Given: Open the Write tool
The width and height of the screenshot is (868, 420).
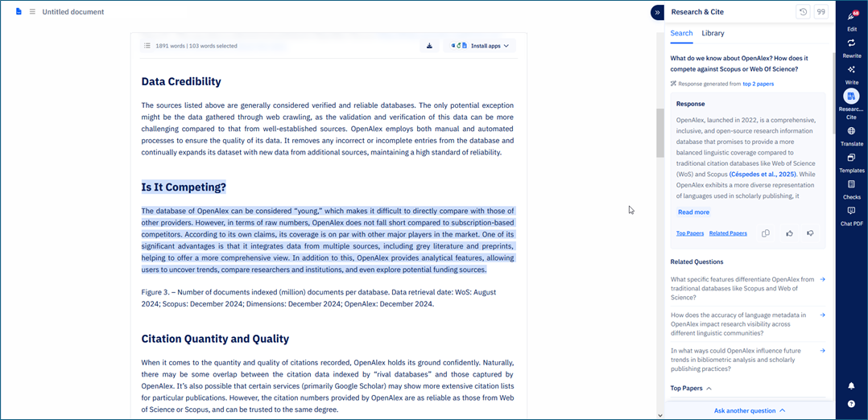Looking at the screenshot, I should [x=852, y=75].
